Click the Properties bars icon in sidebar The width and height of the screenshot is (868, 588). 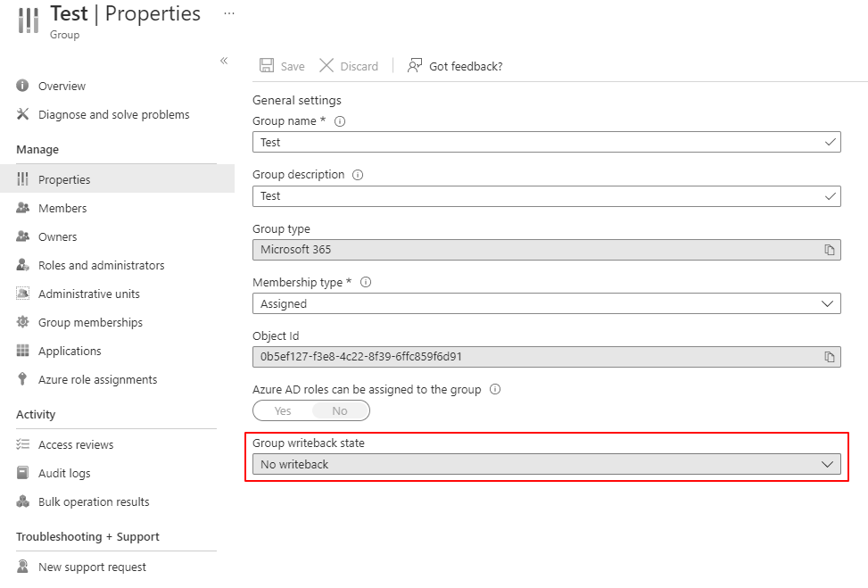click(x=22, y=178)
